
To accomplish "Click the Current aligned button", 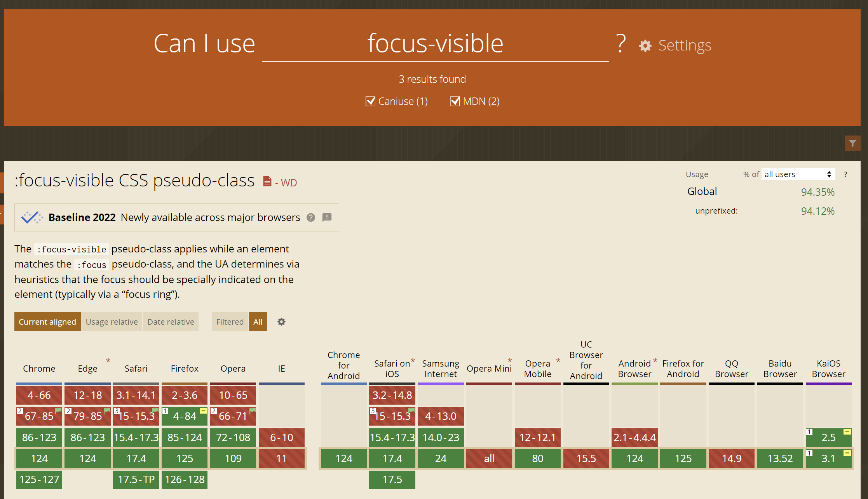I will 47,322.
